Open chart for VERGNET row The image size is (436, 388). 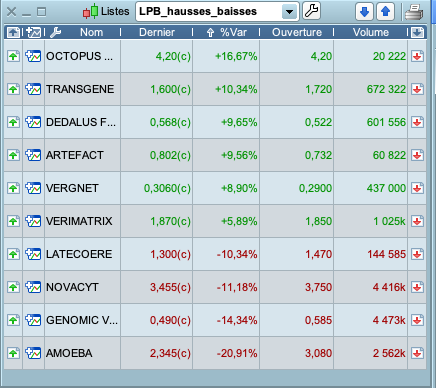pyautogui.click(x=33, y=188)
